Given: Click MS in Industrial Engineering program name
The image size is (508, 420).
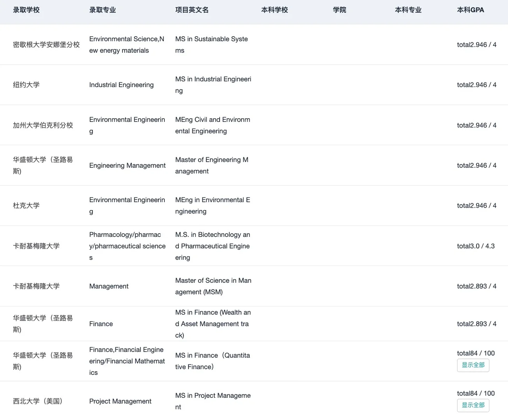Looking at the screenshot, I should [x=213, y=85].
